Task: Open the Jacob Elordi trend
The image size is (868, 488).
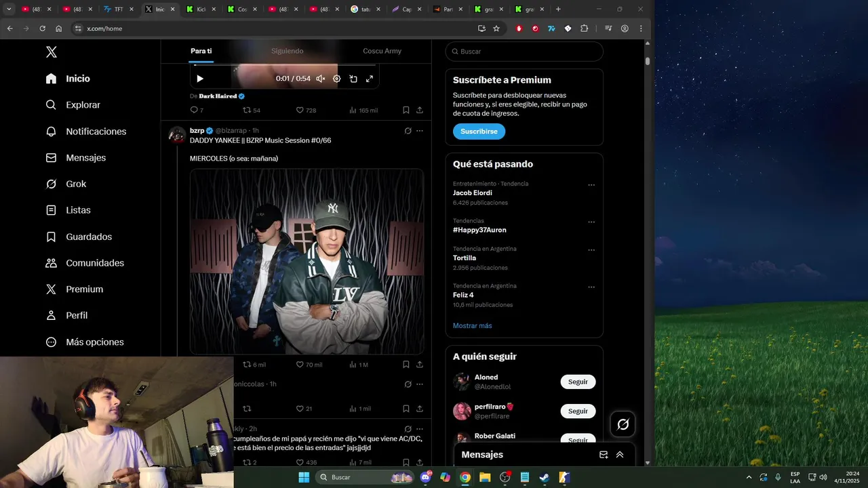Action: [473, 193]
